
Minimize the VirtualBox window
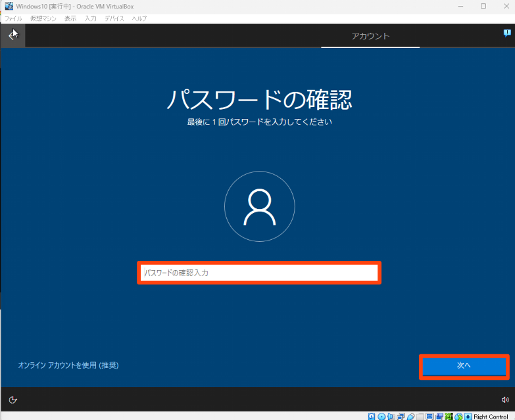pyautogui.click(x=461, y=6)
